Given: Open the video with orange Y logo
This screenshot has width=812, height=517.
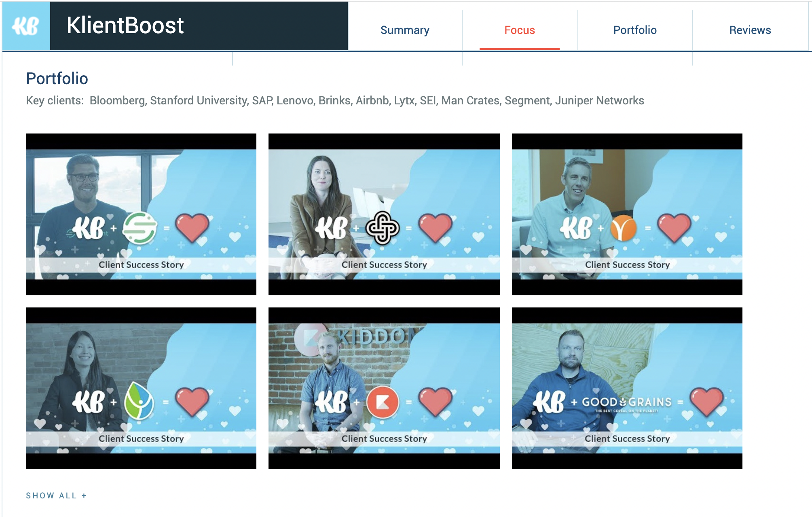Looking at the screenshot, I should (x=627, y=214).
